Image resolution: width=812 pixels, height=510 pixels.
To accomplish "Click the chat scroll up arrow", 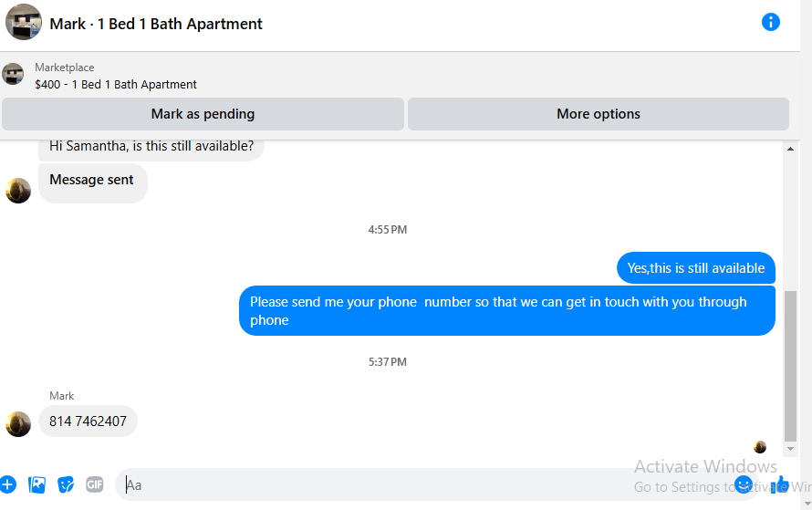I will pos(790,149).
